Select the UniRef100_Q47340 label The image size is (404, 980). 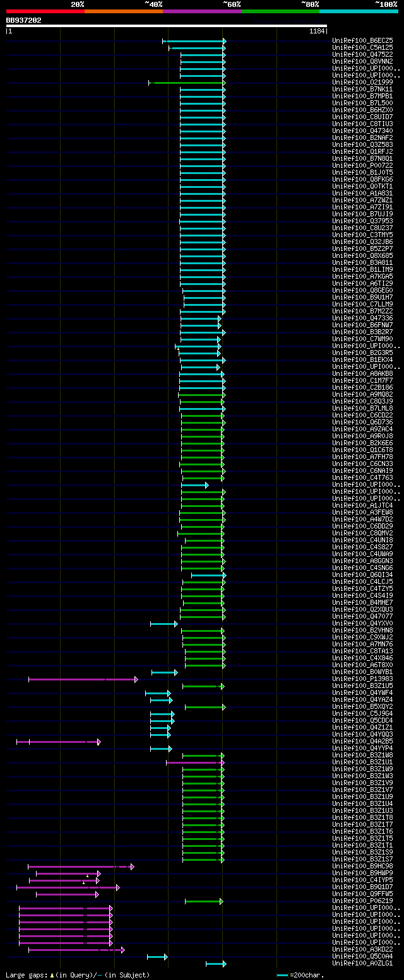click(x=362, y=131)
